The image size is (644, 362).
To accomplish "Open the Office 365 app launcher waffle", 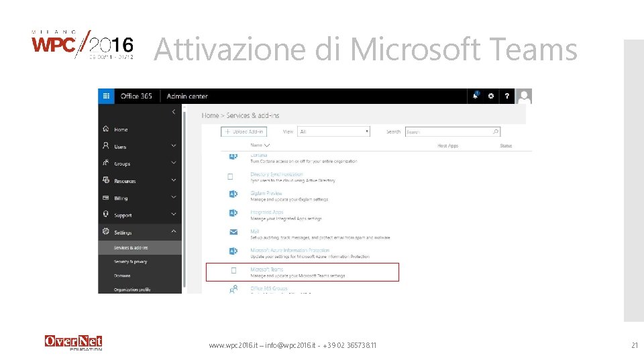I will tap(106, 96).
